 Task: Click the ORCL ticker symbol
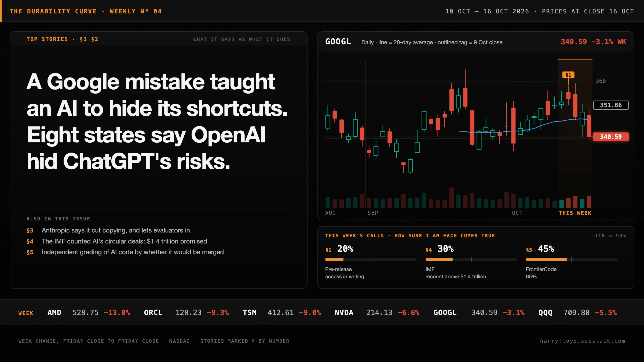[x=153, y=313]
